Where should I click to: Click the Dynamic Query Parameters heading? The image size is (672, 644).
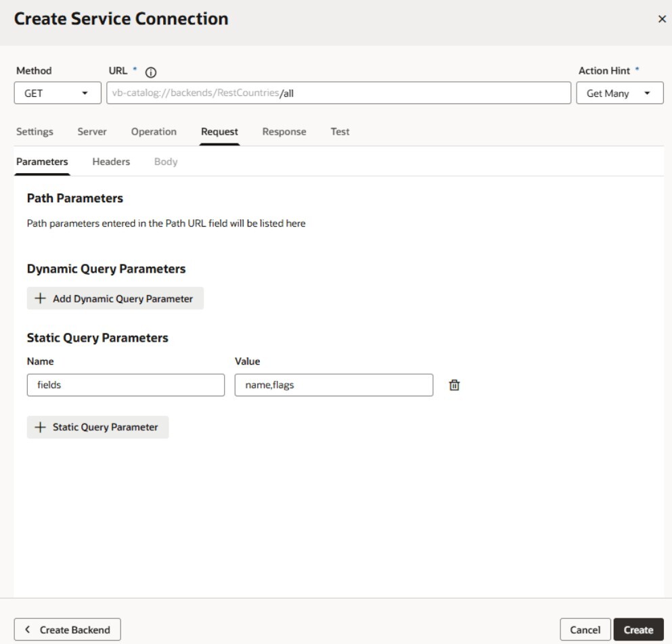106,269
